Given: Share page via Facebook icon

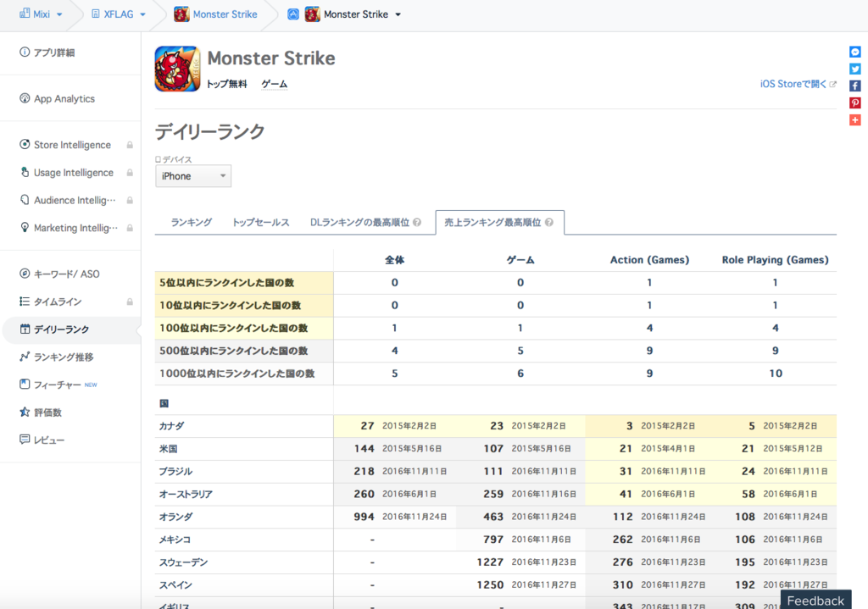Looking at the screenshot, I should (854, 86).
